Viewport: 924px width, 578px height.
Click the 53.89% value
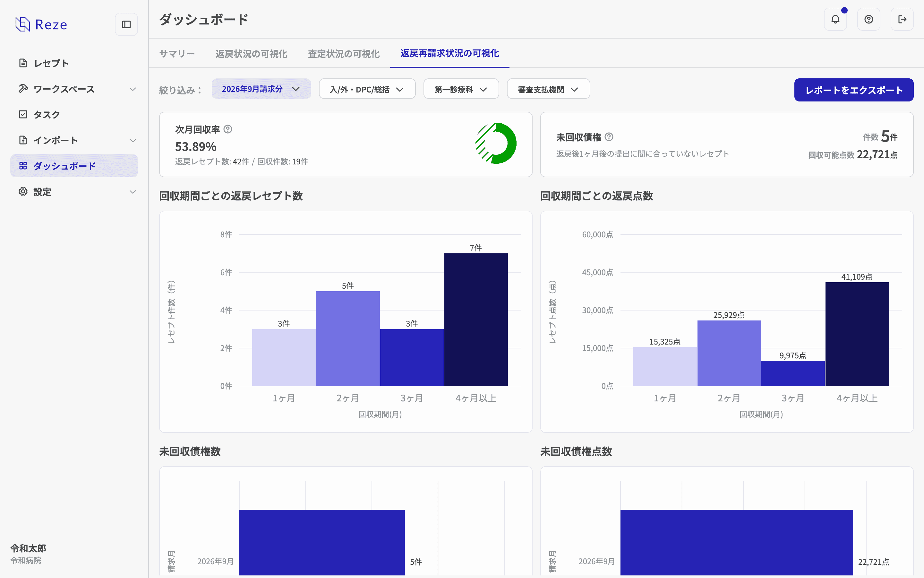[x=195, y=146]
